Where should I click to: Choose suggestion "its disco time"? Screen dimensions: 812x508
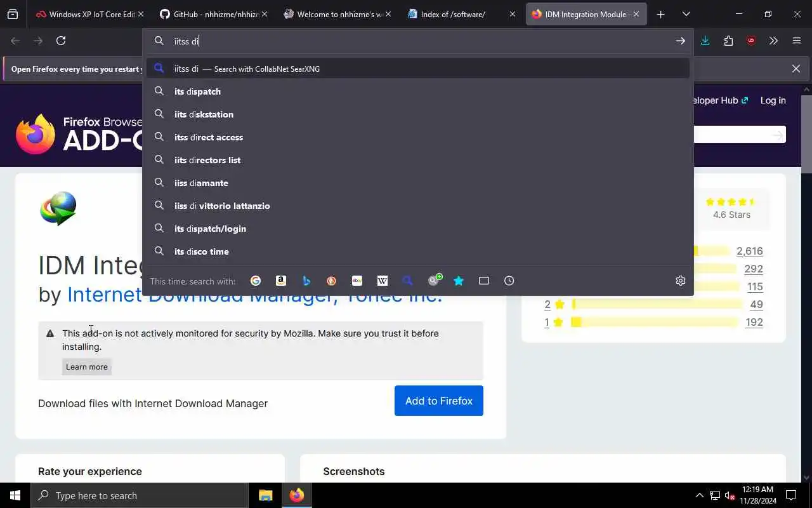[x=418, y=251]
